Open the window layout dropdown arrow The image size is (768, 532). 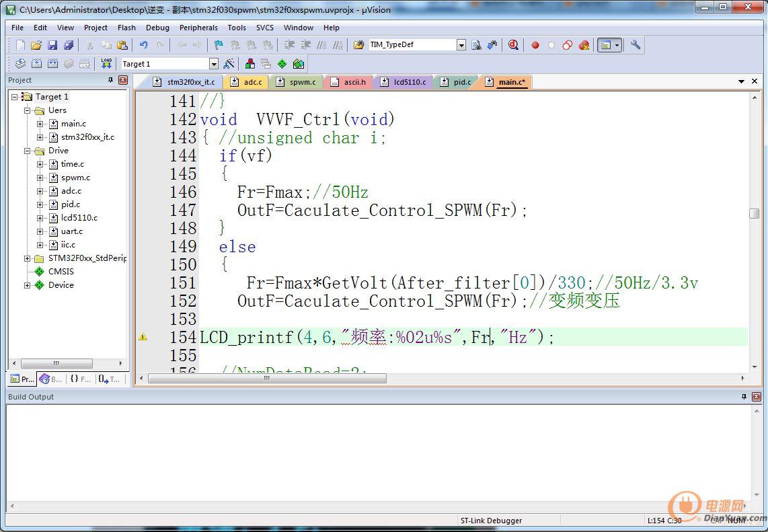tap(617, 45)
